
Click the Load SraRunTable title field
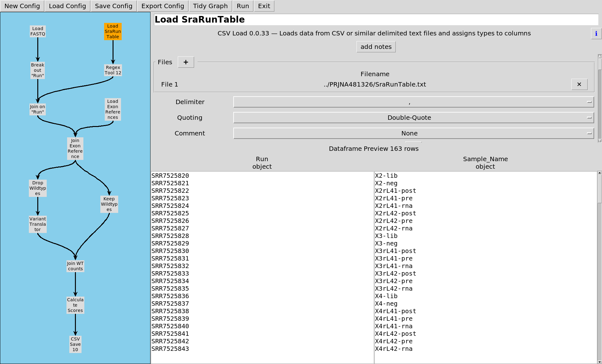(x=376, y=19)
